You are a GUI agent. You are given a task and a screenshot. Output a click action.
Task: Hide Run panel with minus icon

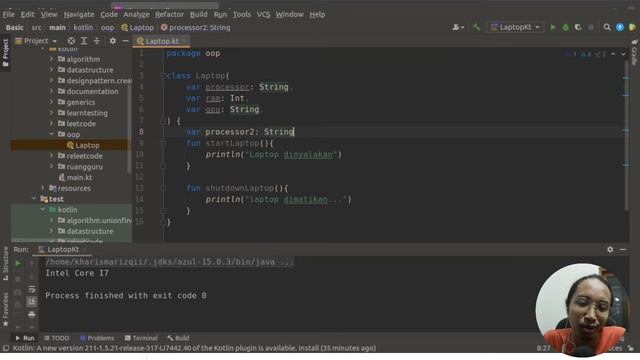pos(623,249)
